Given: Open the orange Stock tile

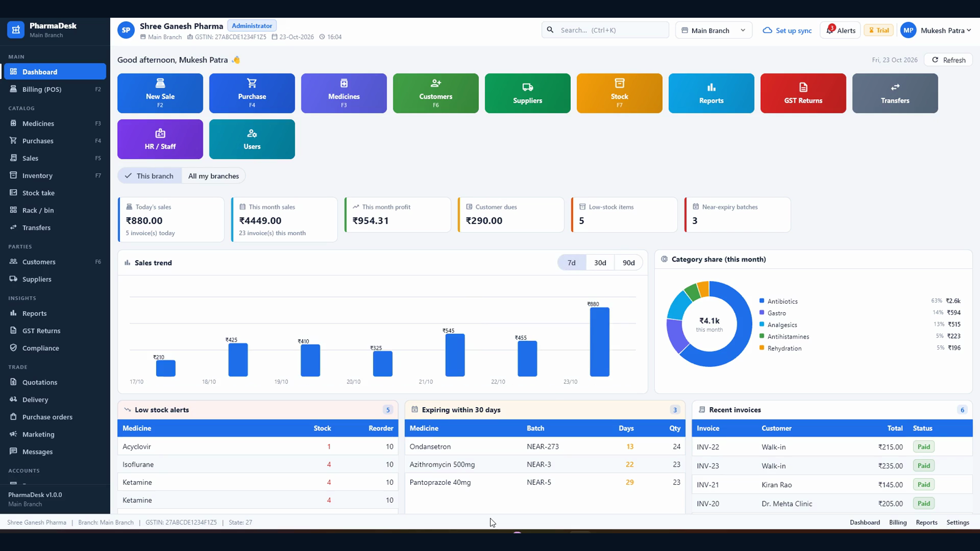Looking at the screenshot, I should click(619, 93).
